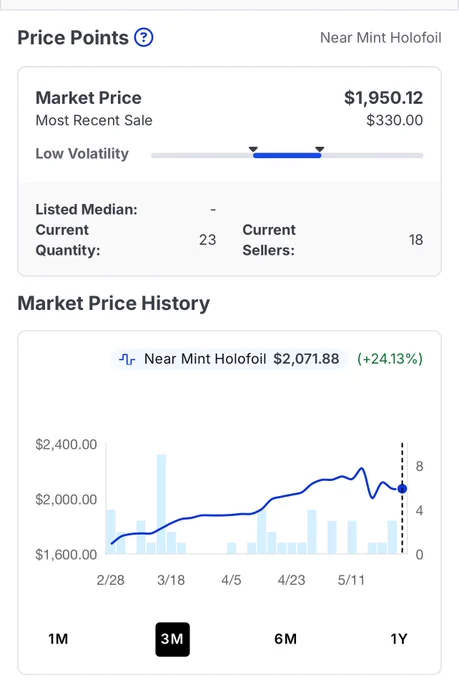Click the blue data point on price line

pyautogui.click(x=402, y=489)
